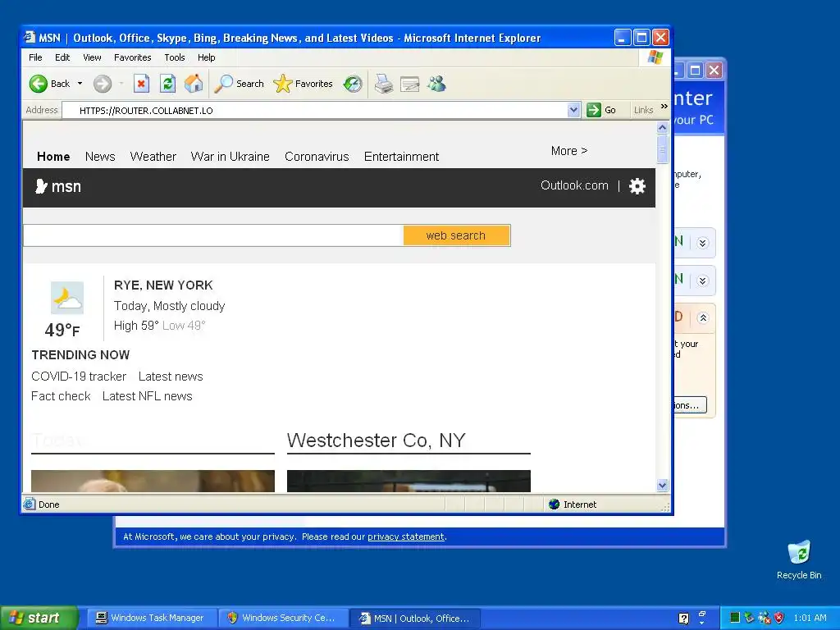Expand the first chevron in Security Center window
Viewport: 840px width, 630px height.
702,243
